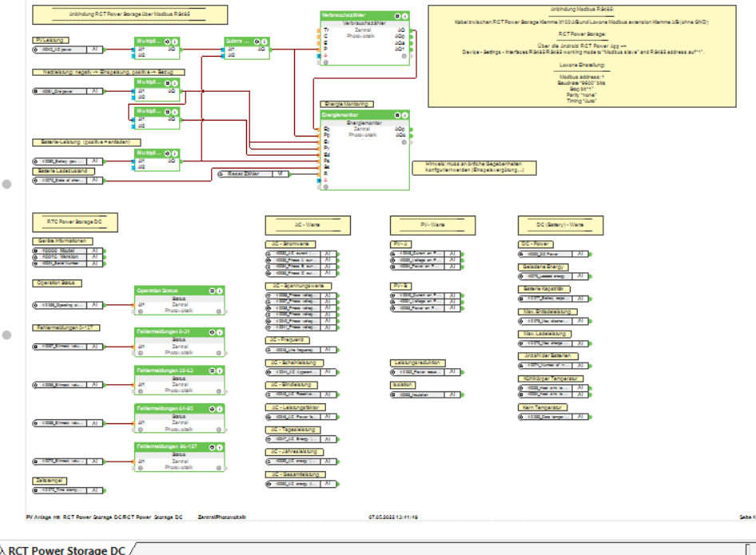Viewport: 756px width, 555px height.
Task: Select the Geräte Informationen note label
Action: [62, 241]
